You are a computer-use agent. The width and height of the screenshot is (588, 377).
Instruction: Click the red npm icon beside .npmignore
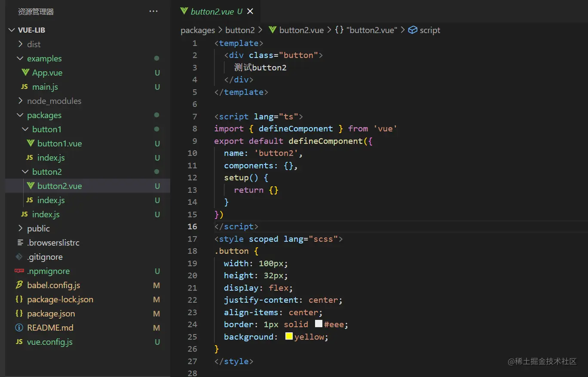coord(19,271)
